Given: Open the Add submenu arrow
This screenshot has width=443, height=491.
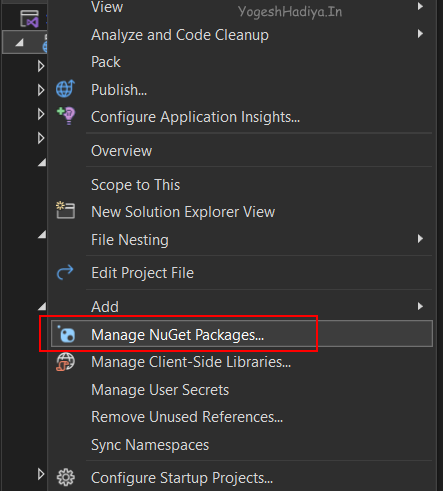Looking at the screenshot, I should pyautogui.click(x=420, y=306).
